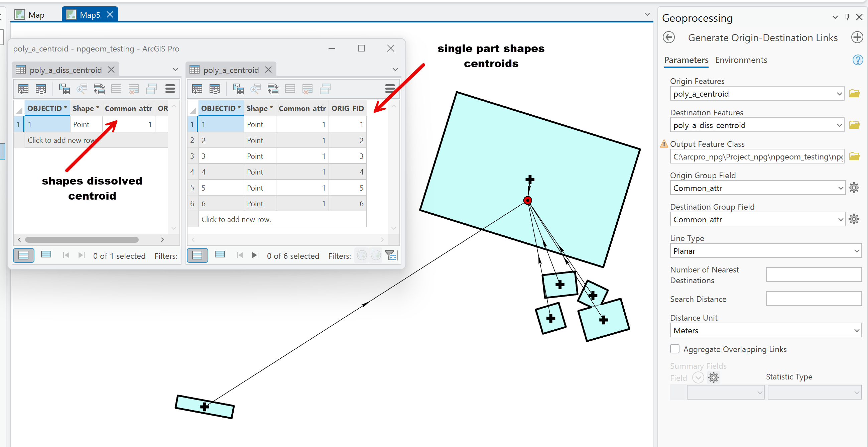Open the Destination Features dropdown

click(x=839, y=125)
